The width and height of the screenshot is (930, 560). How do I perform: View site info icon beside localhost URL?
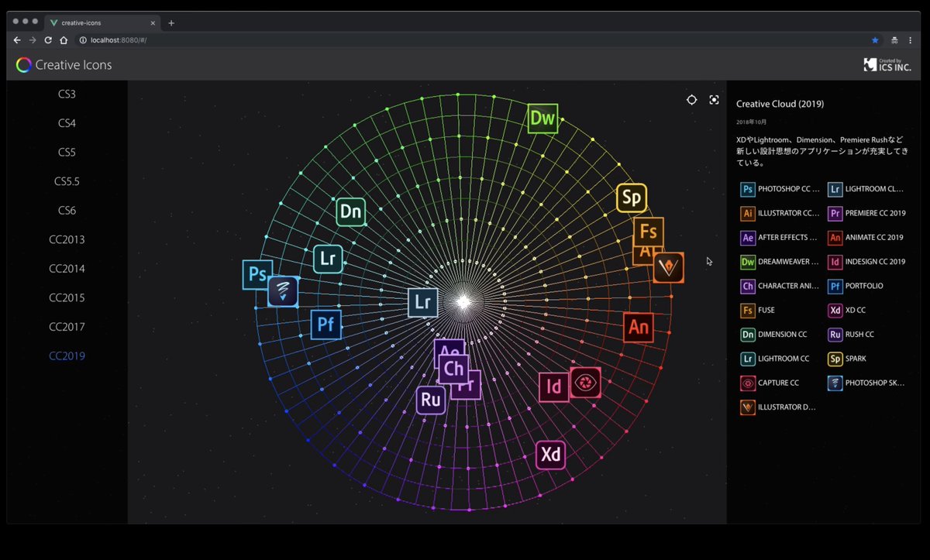(x=83, y=40)
